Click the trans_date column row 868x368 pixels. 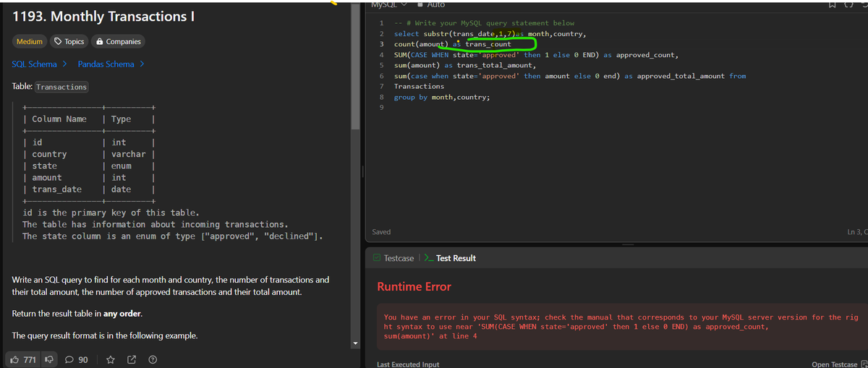click(88, 189)
